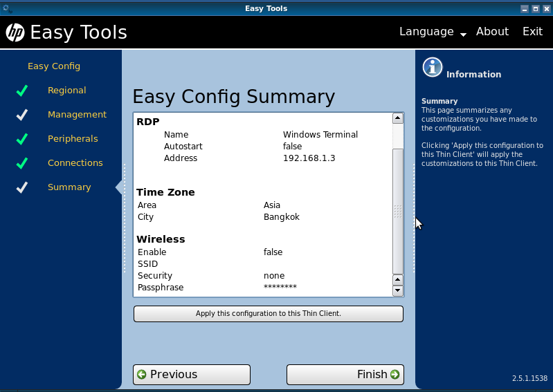Select the SSID row label

(148, 264)
